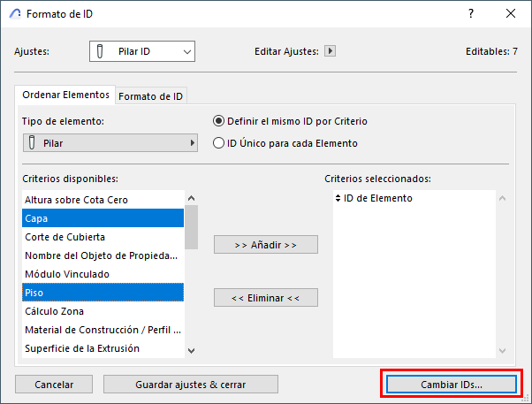The height and width of the screenshot is (404, 532).
Task: Click the pillar icon in Ajustes dropdown
Action: point(104,51)
